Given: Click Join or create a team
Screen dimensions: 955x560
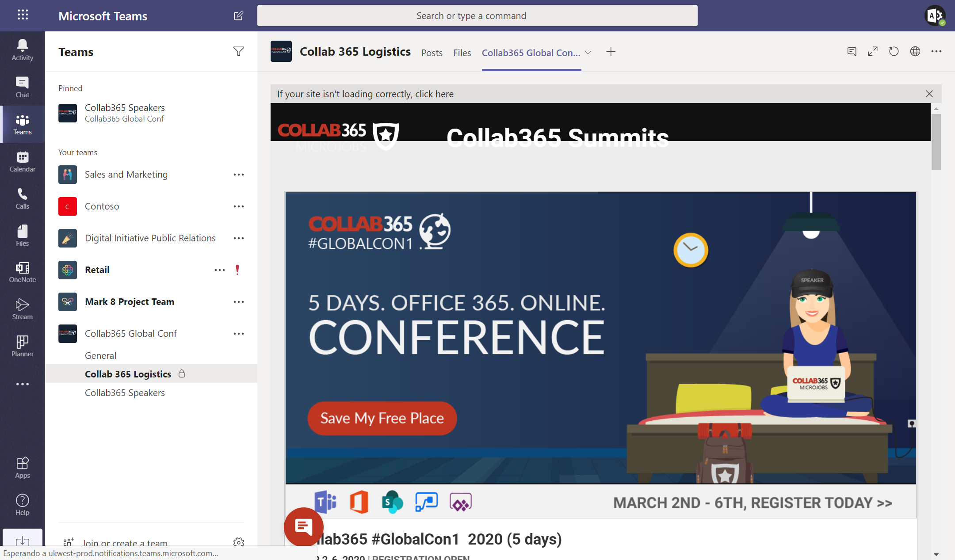Looking at the screenshot, I should tap(125, 543).
